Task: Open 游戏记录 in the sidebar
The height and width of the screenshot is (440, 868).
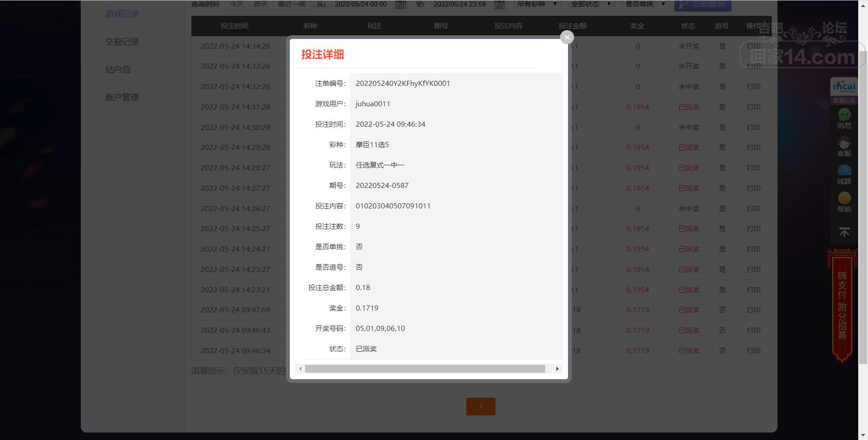Action: pos(122,14)
